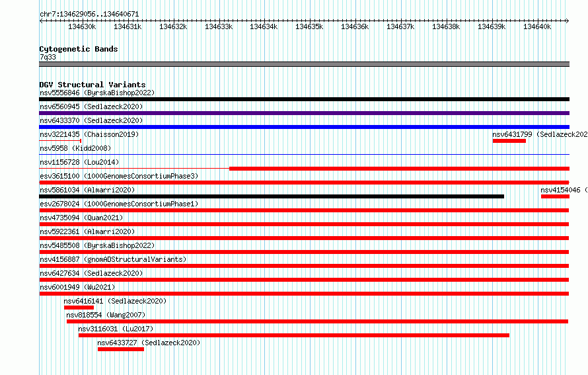Open nsv5485508 (ByrskaBishop2022) label

coord(97,245)
